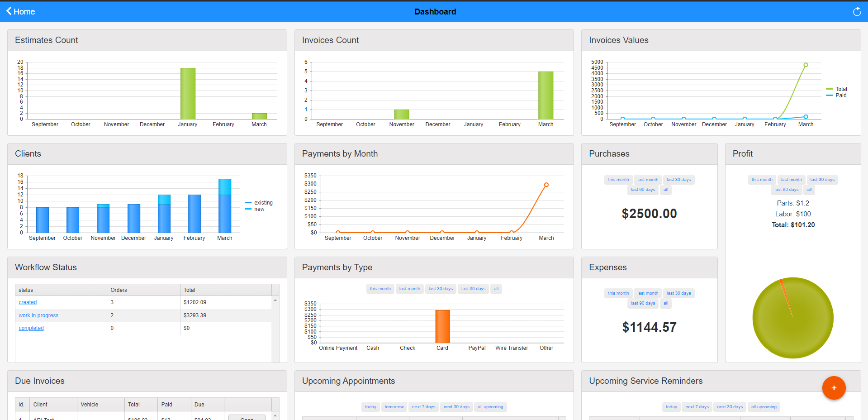Filter Expenses by 'last month'
868x420 pixels.
(x=648, y=293)
